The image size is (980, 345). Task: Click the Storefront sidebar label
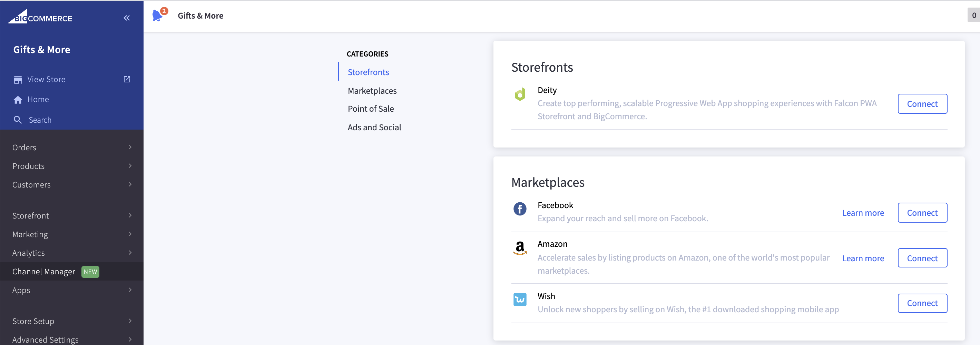30,216
